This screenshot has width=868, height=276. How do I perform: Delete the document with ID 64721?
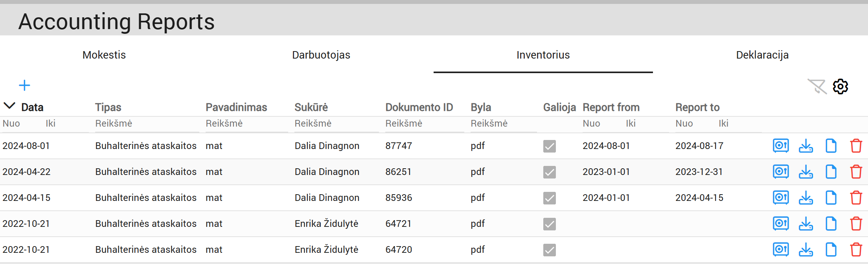856,224
